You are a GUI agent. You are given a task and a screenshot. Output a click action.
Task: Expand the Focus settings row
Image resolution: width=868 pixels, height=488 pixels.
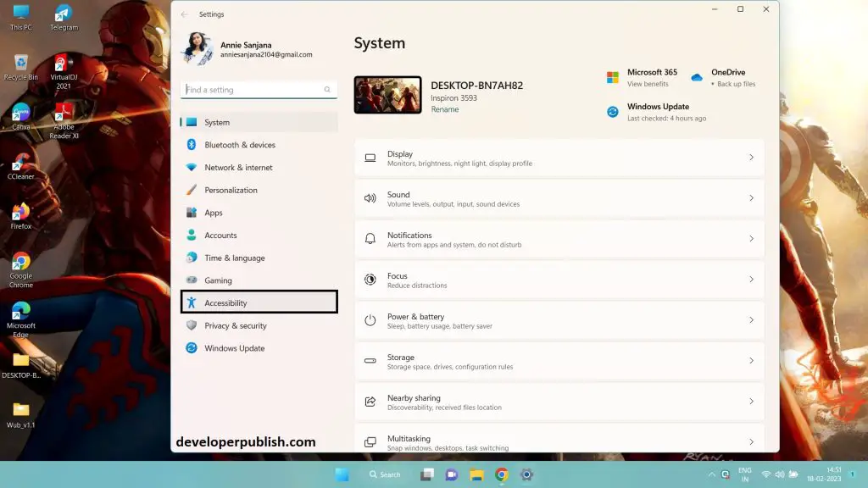(559, 280)
